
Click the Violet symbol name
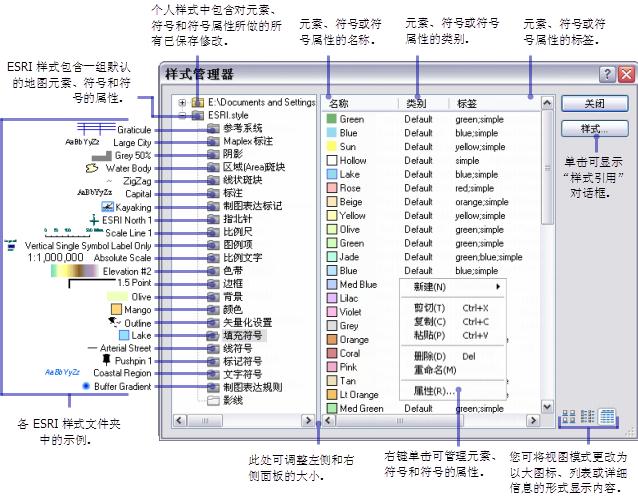click(x=350, y=312)
